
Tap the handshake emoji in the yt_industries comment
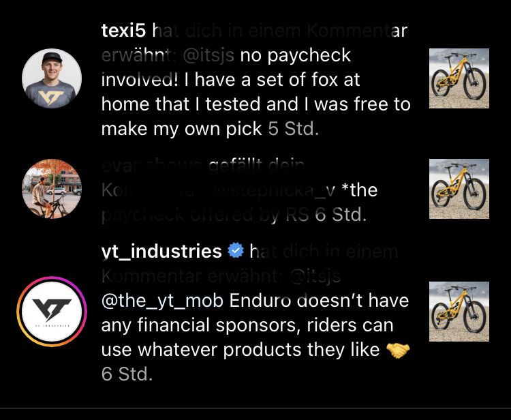tap(399, 350)
